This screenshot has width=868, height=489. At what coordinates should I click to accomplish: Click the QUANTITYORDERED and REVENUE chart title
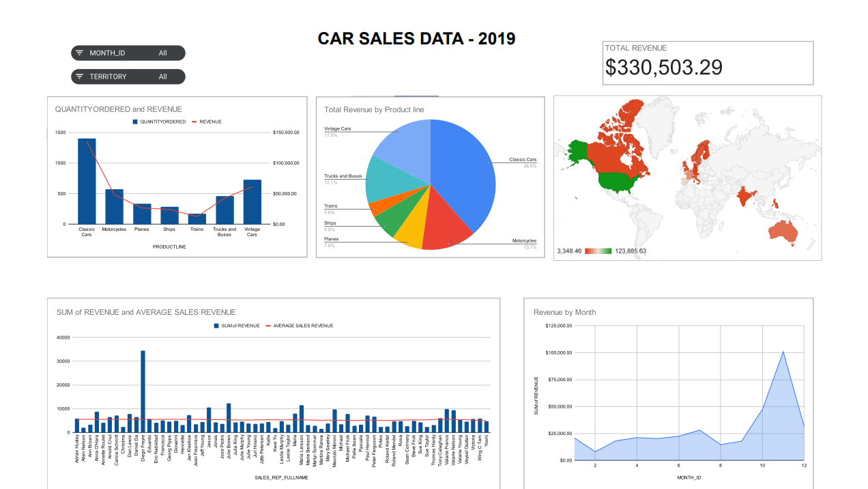pos(119,109)
